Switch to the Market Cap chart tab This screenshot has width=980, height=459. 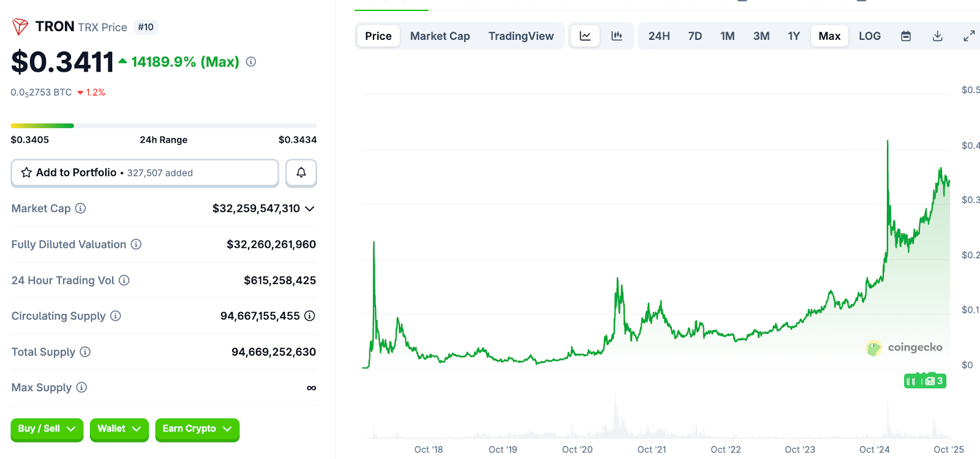tap(440, 36)
